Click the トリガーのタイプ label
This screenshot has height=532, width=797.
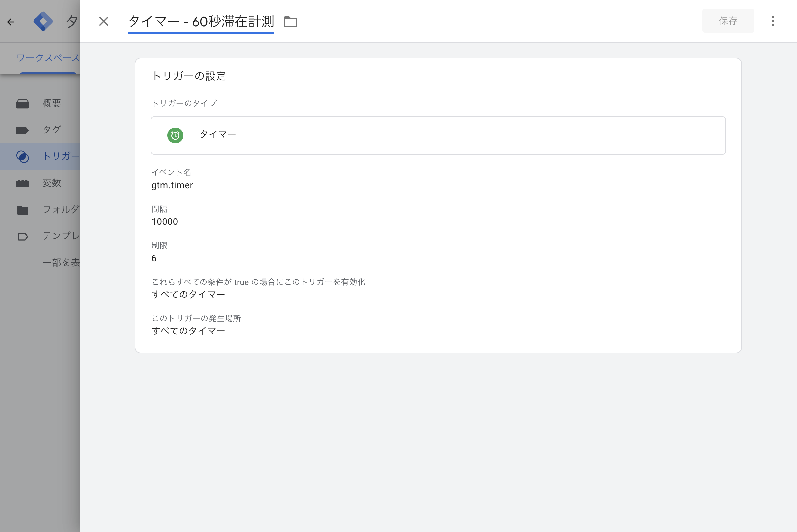coord(184,103)
